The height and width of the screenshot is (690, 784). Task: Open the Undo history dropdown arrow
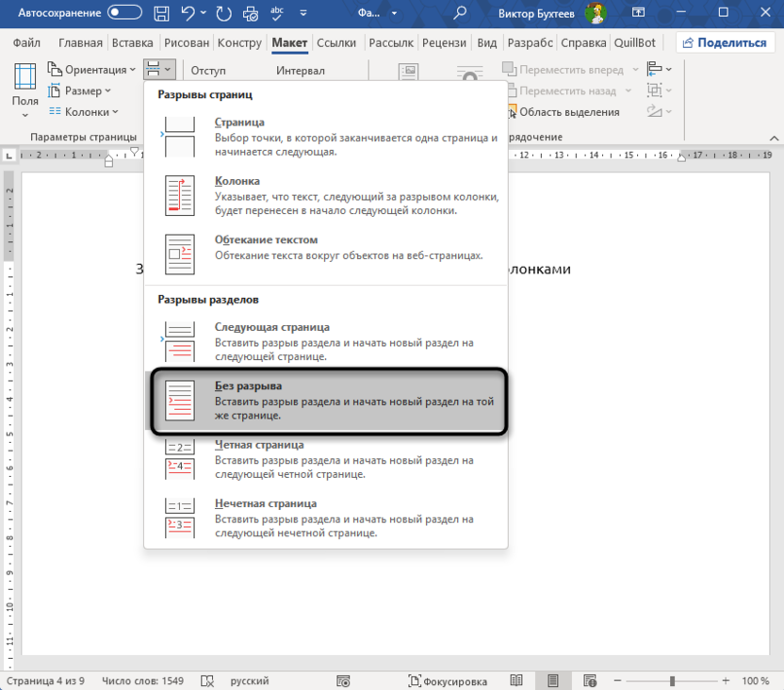coord(204,13)
